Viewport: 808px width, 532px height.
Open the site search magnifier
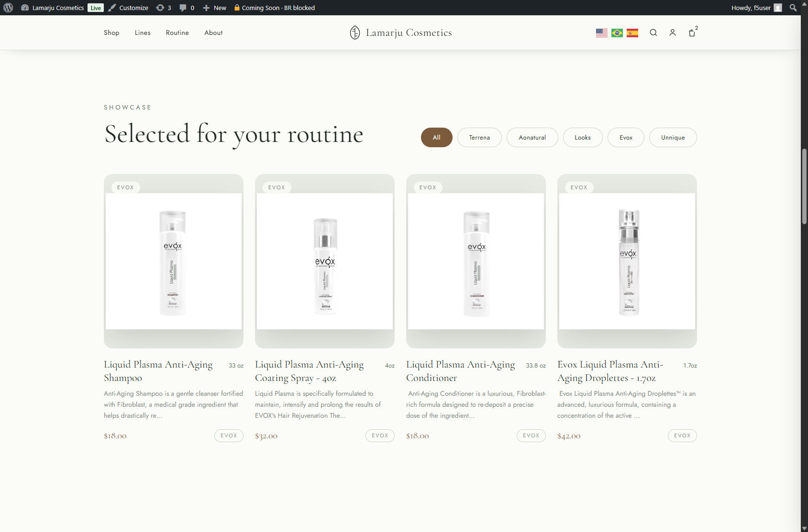click(x=653, y=33)
